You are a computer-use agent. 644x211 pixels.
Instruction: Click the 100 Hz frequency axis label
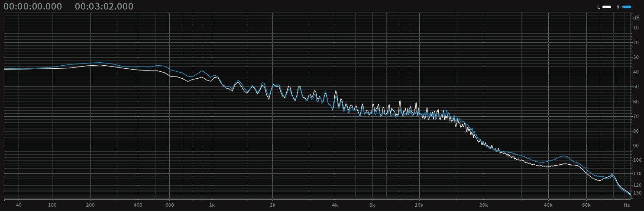point(52,204)
